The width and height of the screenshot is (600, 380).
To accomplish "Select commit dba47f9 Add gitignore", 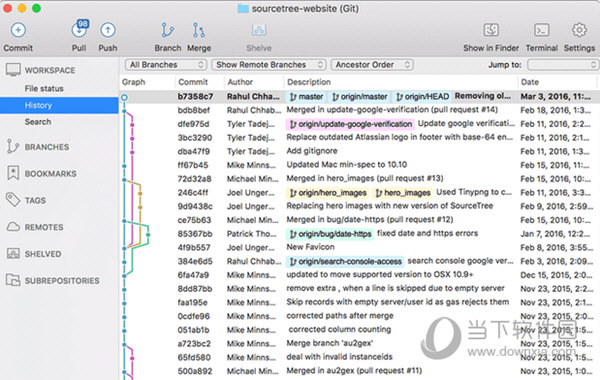I will coord(359,152).
